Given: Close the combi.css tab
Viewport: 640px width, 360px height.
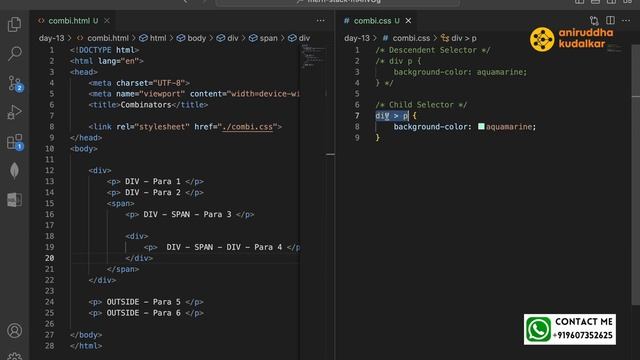Looking at the screenshot, I should pyautogui.click(x=408, y=20).
